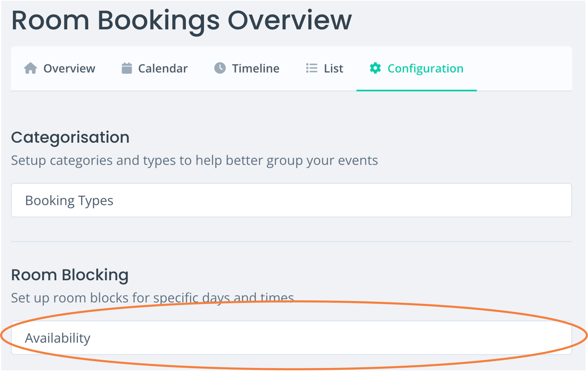This screenshot has width=588, height=371.
Task: Select the List tab label
Action: [x=333, y=68]
